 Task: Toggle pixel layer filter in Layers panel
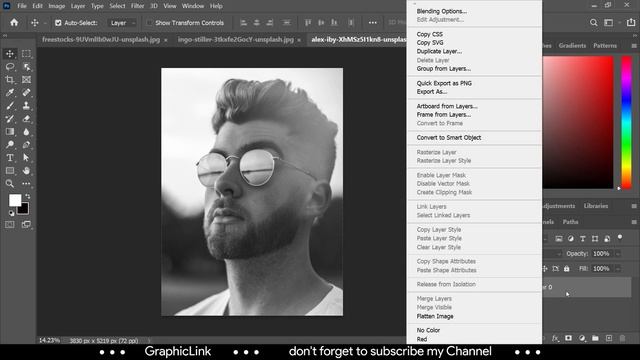pyautogui.click(x=559, y=239)
